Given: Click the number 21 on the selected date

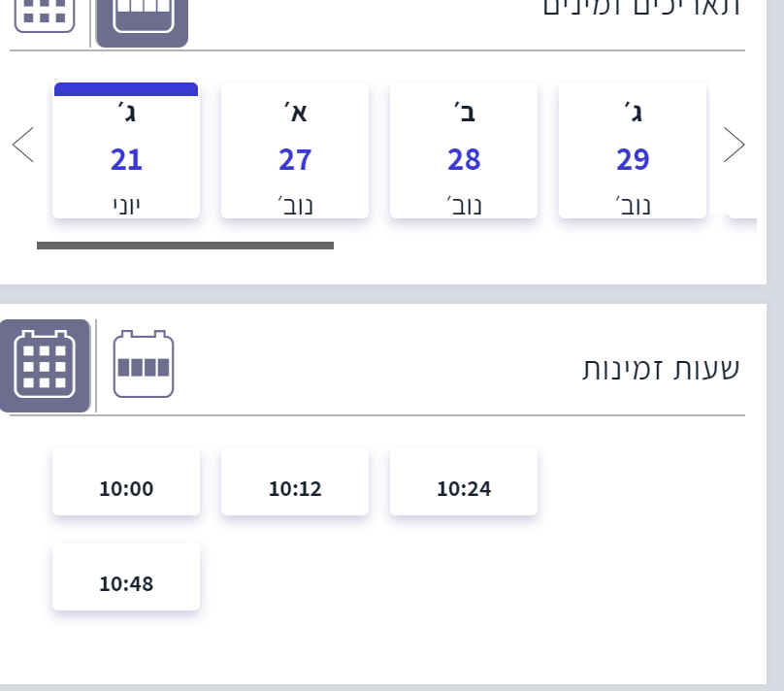Looking at the screenshot, I should coord(126,159).
